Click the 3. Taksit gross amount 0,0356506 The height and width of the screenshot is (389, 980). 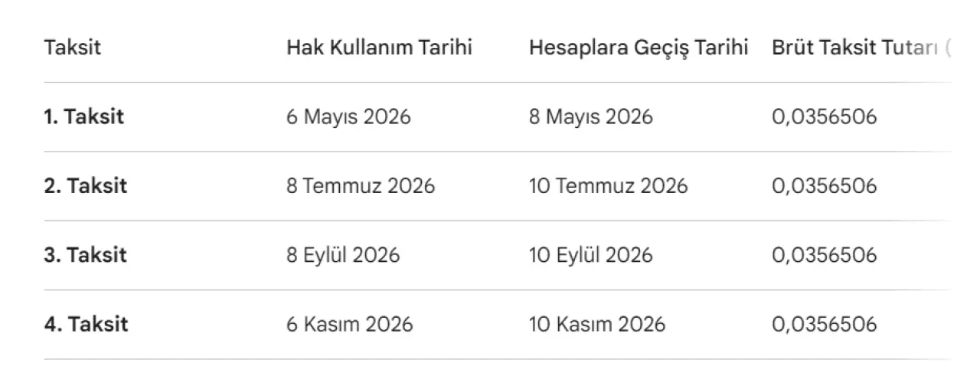pyautogui.click(x=824, y=255)
